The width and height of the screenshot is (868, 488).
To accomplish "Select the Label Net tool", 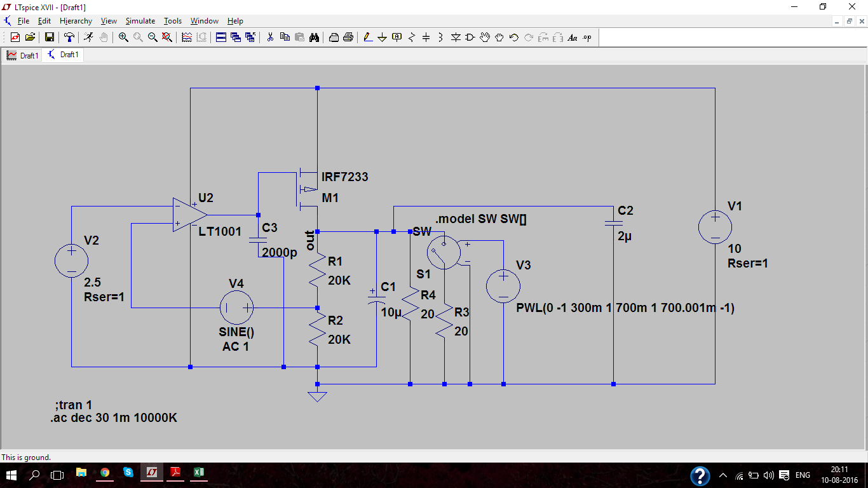I will click(397, 37).
